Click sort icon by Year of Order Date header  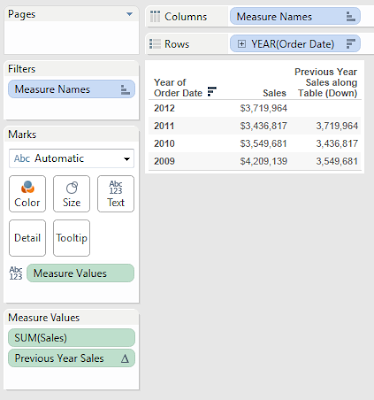click(x=212, y=91)
